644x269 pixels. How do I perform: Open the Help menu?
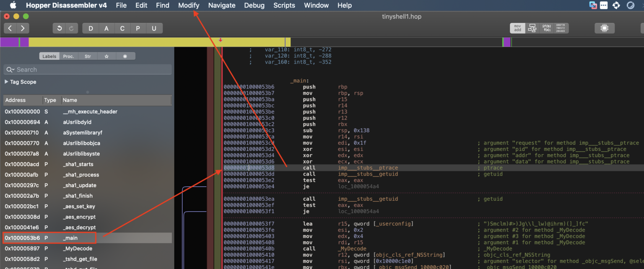(x=345, y=5)
